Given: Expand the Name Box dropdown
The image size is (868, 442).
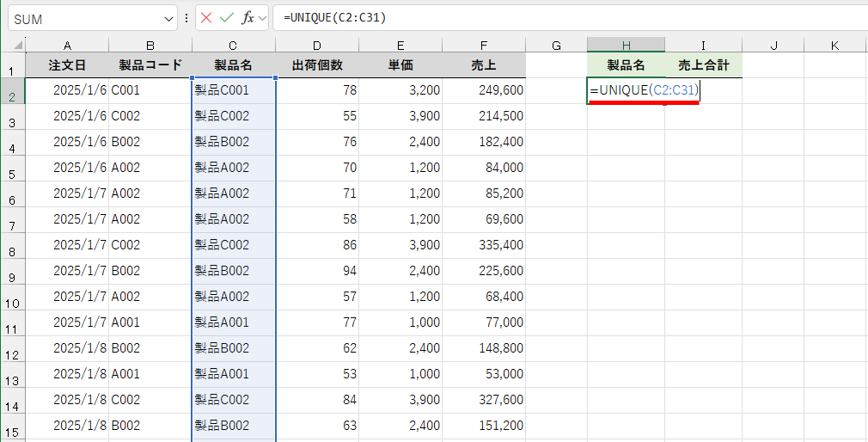Looking at the screenshot, I should tap(168, 20).
